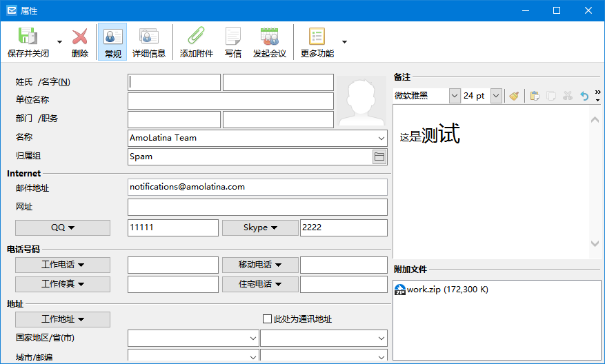Image resolution: width=605 pixels, height=364 pixels.
Task: Expand the country/region (国家地区) combo box
Action: tap(252, 338)
